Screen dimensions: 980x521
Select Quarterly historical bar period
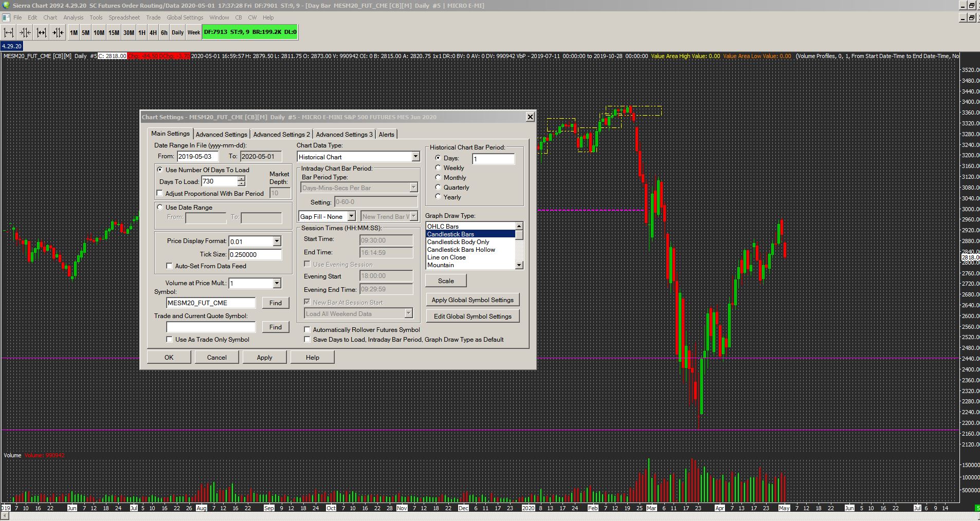click(438, 187)
